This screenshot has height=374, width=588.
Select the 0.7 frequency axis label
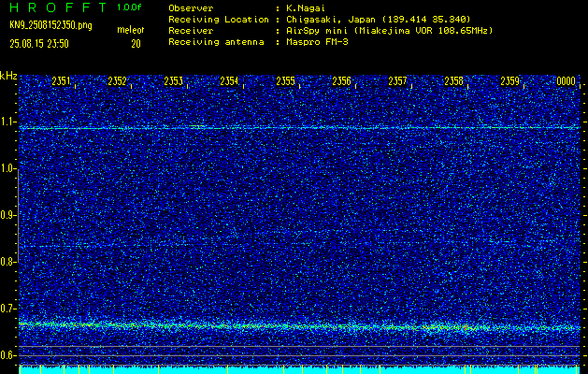point(8,309)
